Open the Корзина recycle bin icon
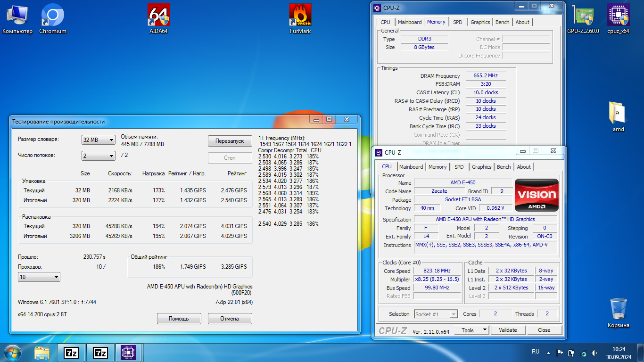This screenshot has width=644, height=362. tap(618, 313)
